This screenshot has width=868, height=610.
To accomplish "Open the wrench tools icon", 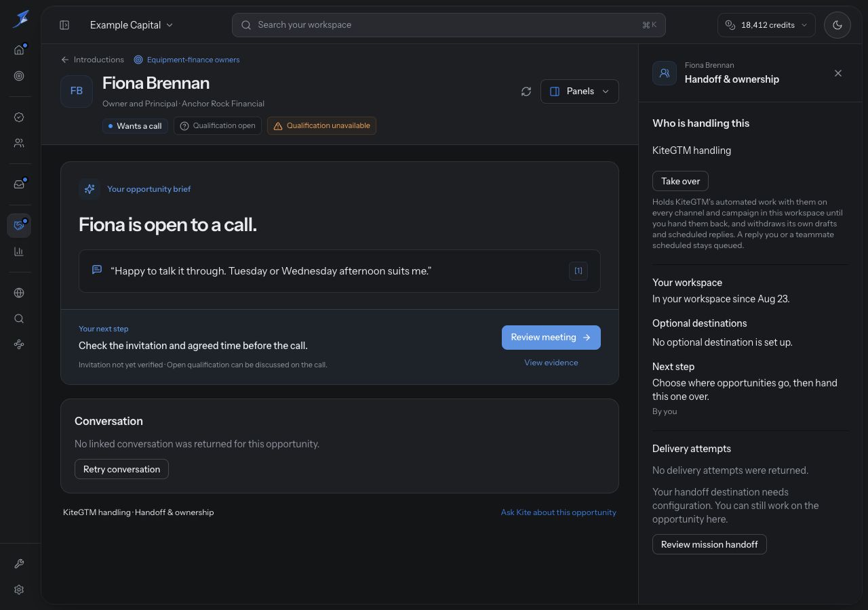I will click(x=19, y=564).
